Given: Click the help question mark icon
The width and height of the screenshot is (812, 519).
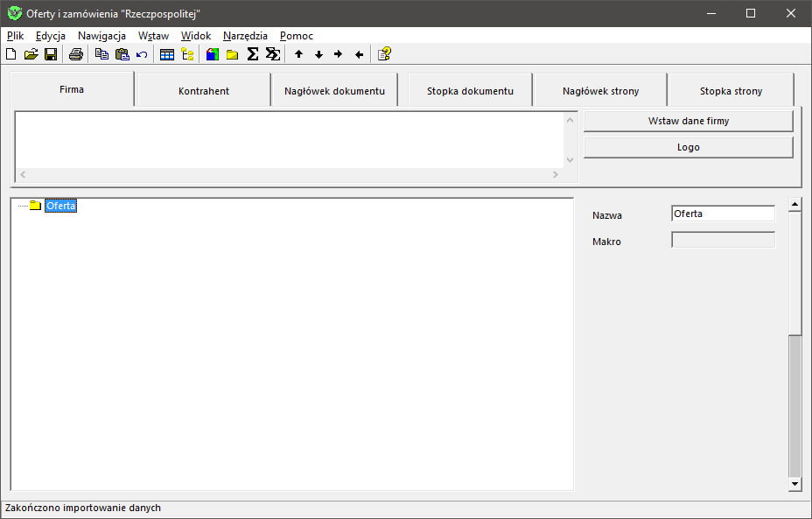Looking at the screenshot, I should tap(384, 54).
